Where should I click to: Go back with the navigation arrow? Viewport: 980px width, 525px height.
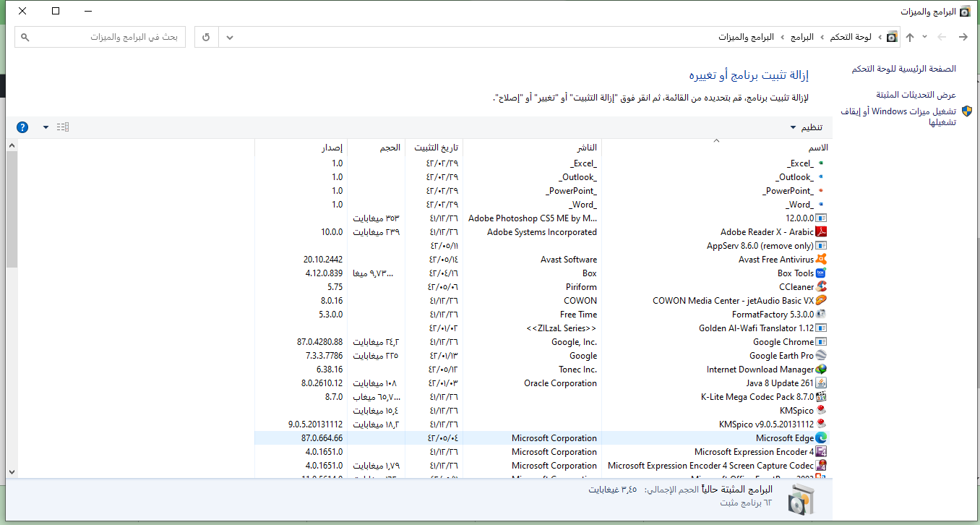pos(963,37)
